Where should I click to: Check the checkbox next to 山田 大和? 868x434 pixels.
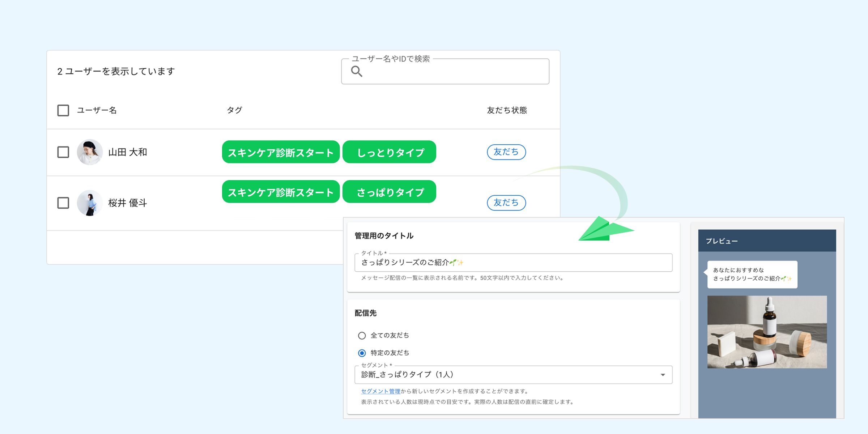tap(63, 152)
